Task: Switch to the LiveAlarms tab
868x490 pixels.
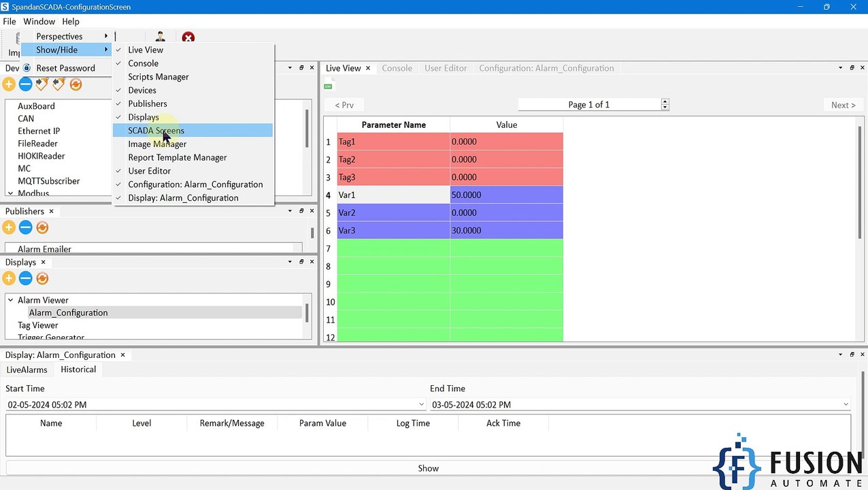Action: 27,370
